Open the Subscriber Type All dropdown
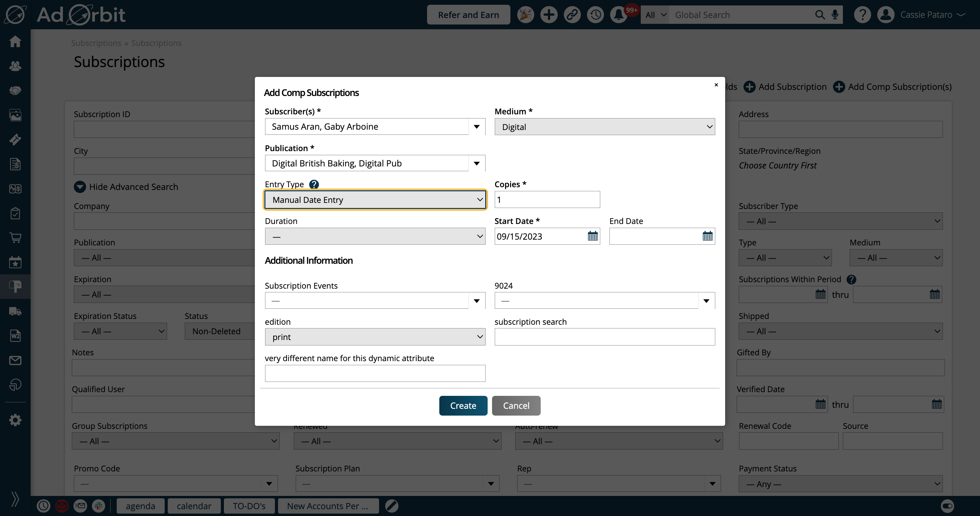Screen dimensions: 980x516 (x=840, y=221)
